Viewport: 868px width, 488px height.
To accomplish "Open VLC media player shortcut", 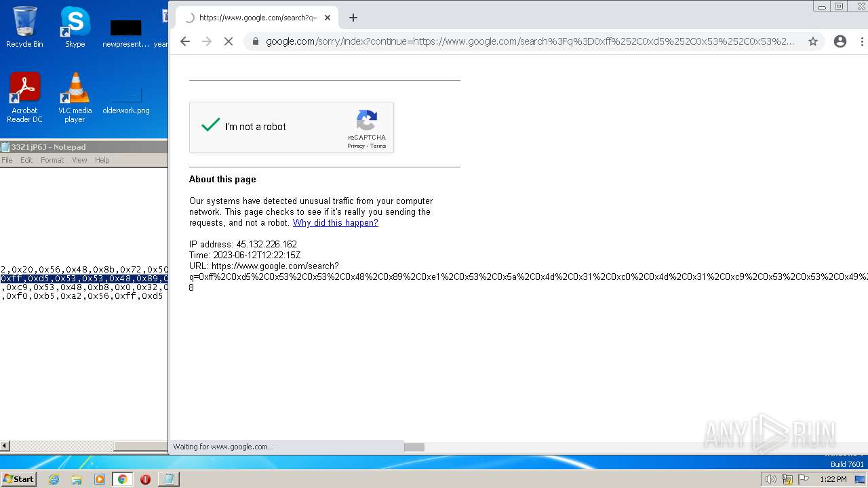I will coord(75,98).
